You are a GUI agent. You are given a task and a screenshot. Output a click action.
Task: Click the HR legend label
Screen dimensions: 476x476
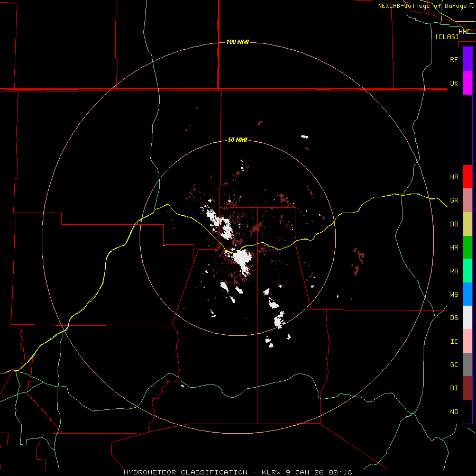pyautogui.click(x=454, y=248)
